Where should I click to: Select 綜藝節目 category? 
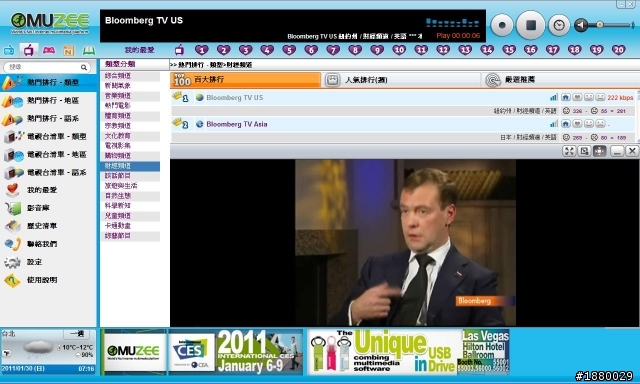[130, 236]
